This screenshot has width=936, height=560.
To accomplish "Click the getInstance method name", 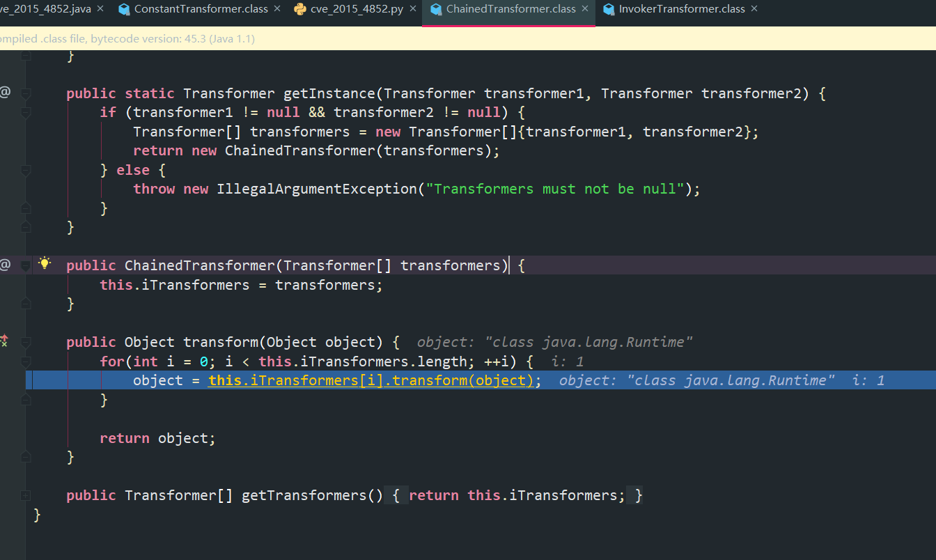I will click(329, 93).
